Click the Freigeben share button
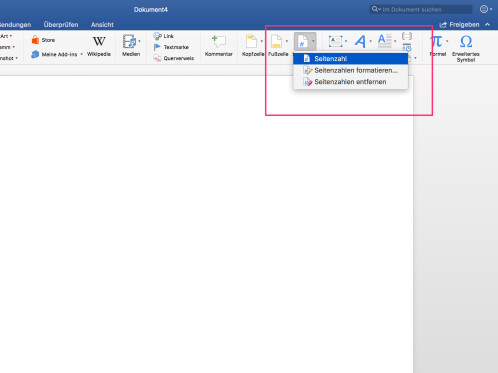 [460, 25]
